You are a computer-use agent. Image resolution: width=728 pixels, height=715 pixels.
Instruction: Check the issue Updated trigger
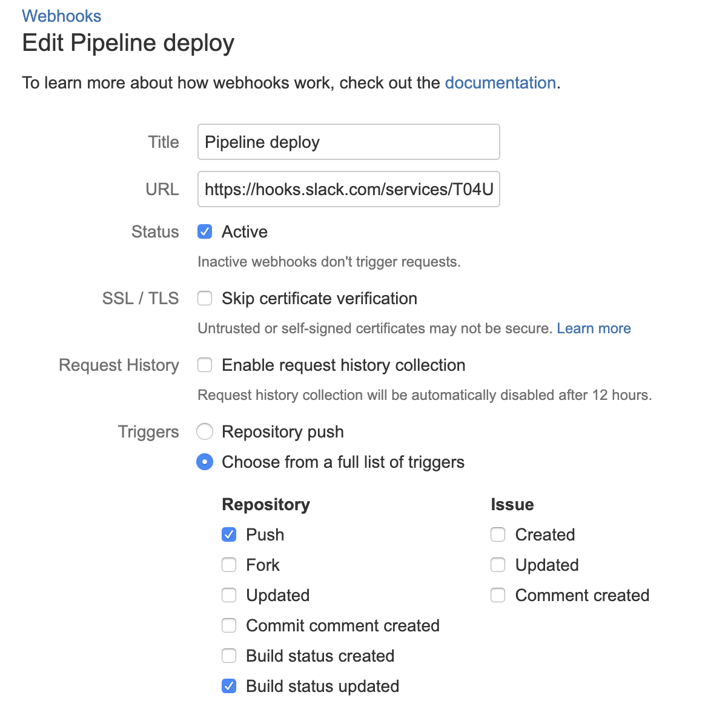[497, 565]
